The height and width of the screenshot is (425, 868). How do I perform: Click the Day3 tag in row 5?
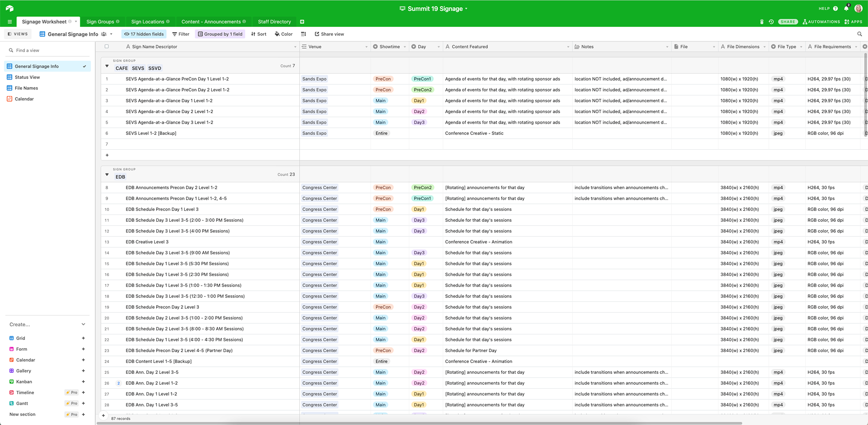[419, 122]
